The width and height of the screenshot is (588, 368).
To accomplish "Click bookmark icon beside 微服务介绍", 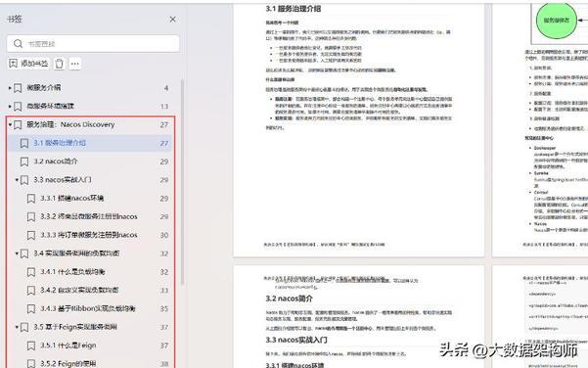I will click(x=18, y=88).
